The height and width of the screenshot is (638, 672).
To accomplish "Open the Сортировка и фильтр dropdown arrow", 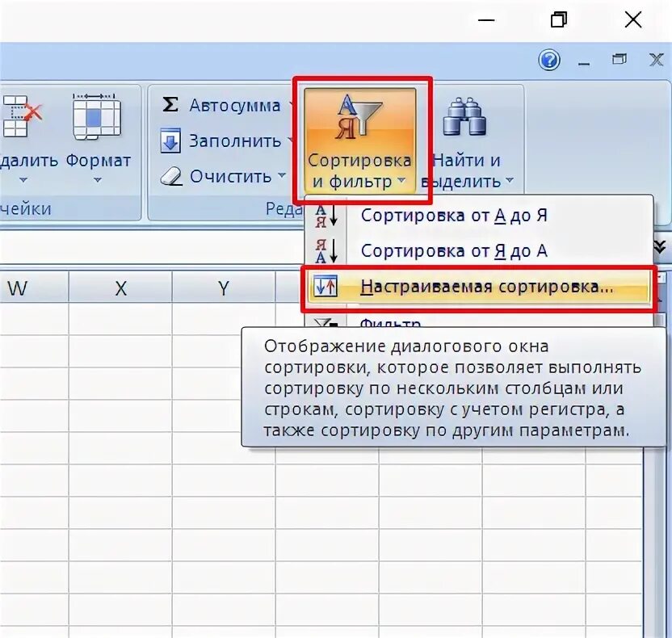I will [401, 181].
